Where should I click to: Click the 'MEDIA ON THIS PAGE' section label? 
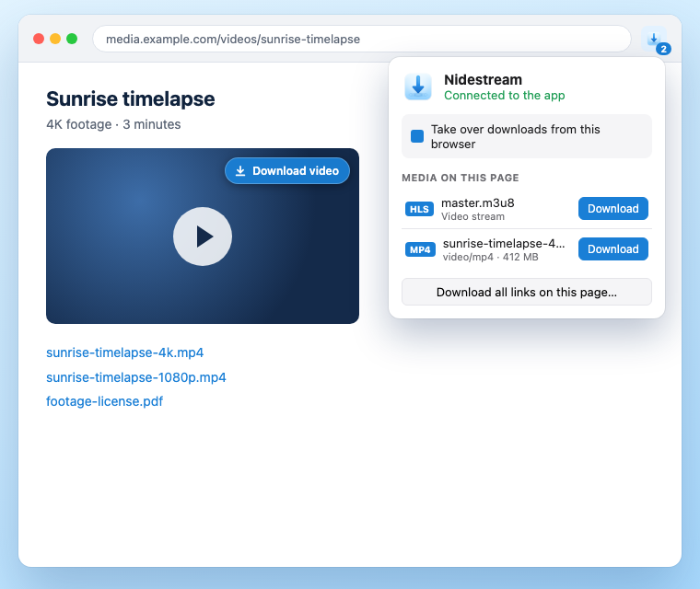point(461,178)
